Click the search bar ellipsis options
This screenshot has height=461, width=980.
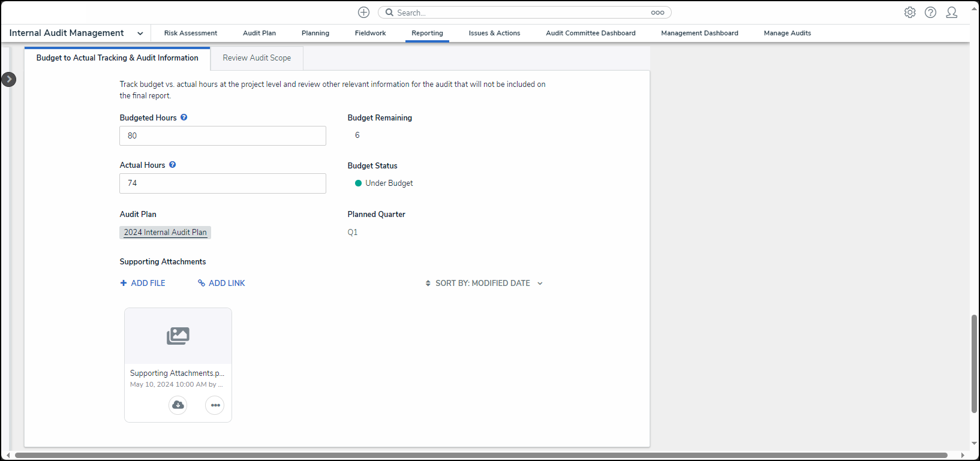pyautogui.click(x=657, y=13)
